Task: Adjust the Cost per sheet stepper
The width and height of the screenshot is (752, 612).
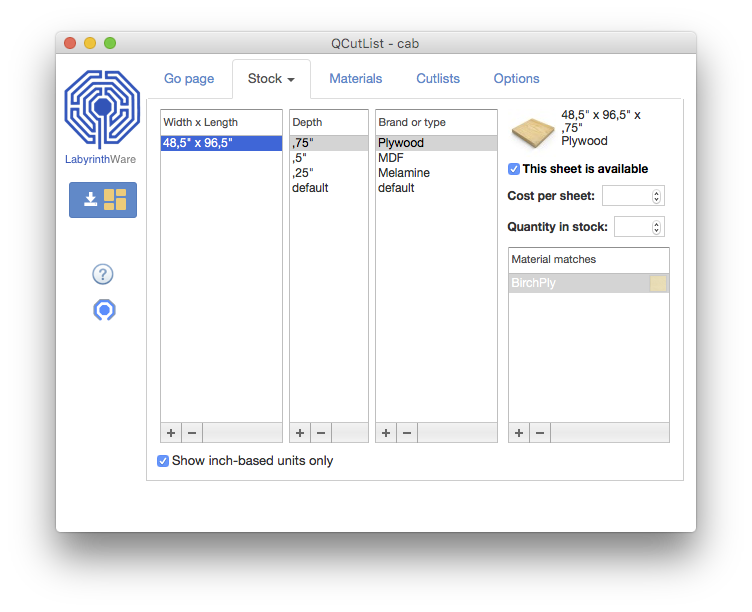Action: click(x=656, y=196)
